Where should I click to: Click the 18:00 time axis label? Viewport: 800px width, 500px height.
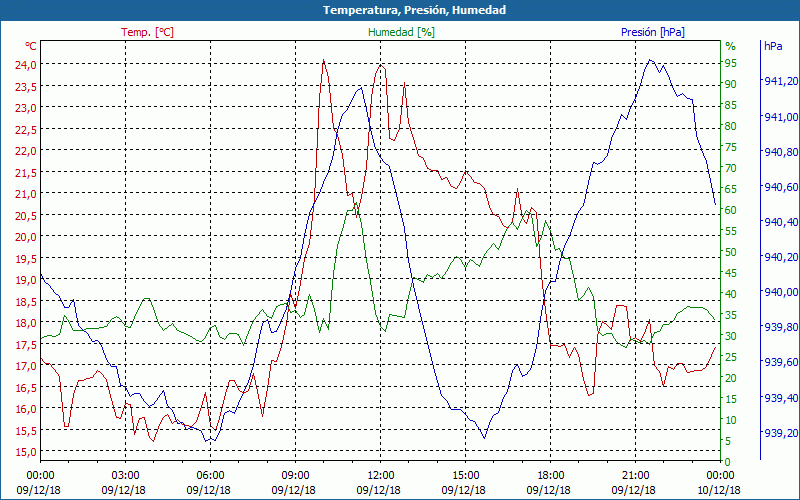point(551,477)
